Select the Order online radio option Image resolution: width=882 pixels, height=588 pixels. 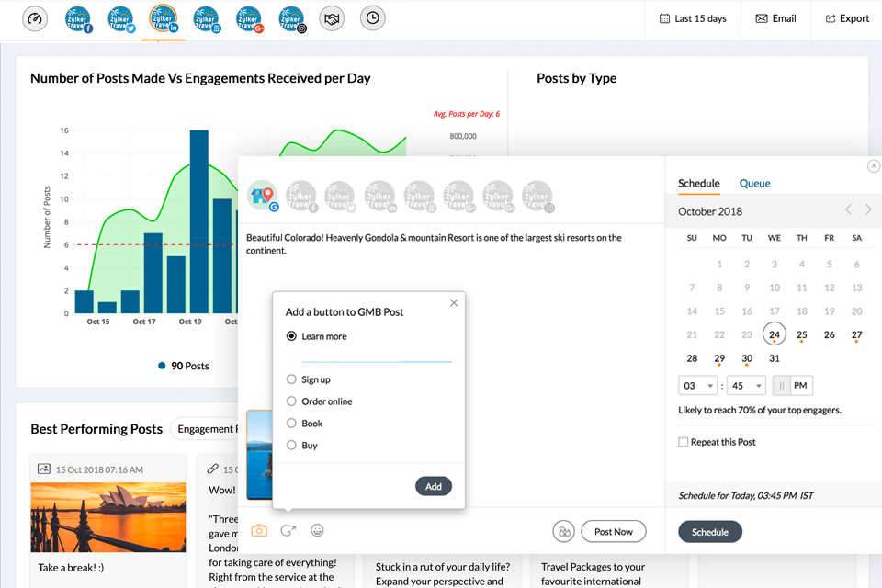pos(291,401)
